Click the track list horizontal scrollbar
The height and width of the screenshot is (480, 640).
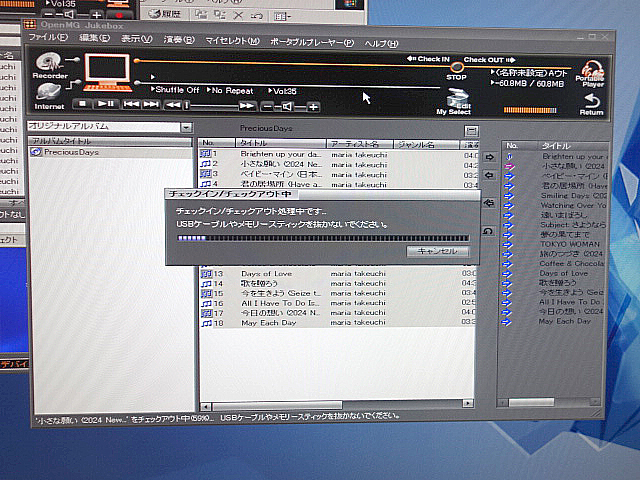[x=277, y=405]
